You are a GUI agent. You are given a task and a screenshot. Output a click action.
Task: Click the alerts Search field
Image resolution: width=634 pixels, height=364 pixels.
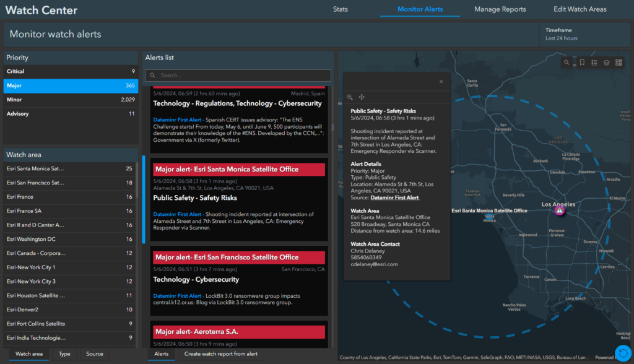(238, 76)
